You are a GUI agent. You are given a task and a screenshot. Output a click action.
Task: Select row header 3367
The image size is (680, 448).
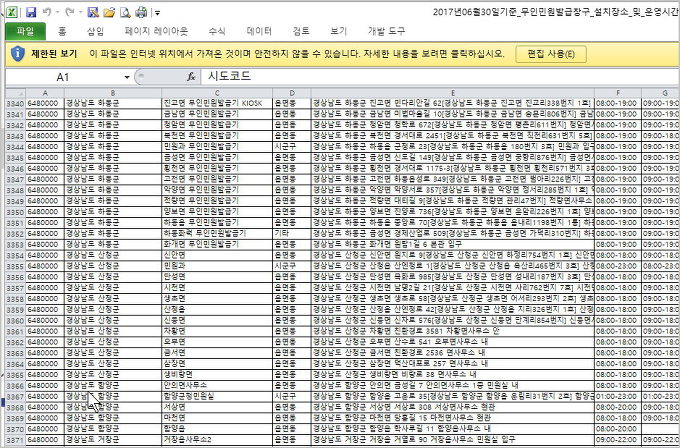pos(15,397)
